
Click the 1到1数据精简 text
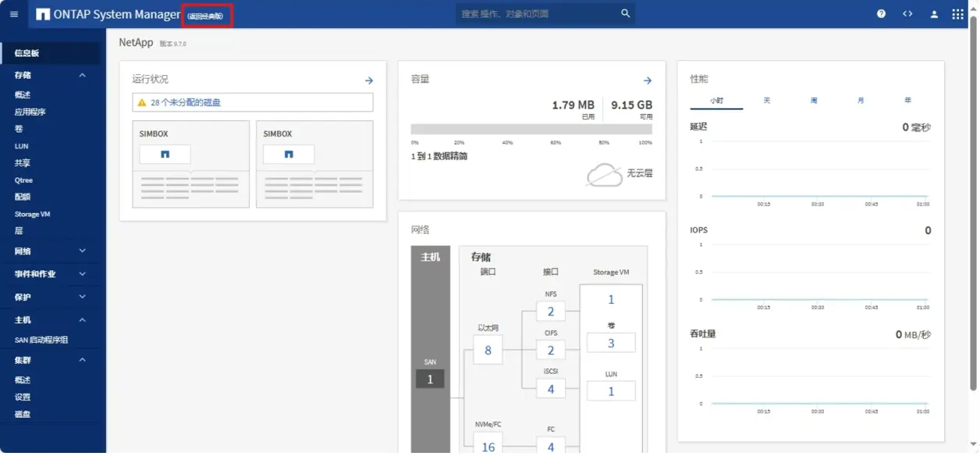click(439, 156)
